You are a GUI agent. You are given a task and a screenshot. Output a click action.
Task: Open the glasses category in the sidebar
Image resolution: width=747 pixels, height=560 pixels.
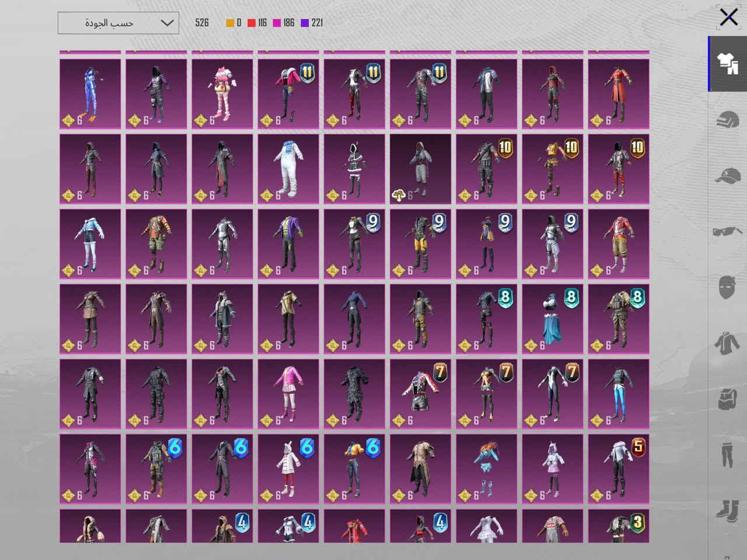coord(727,232)
